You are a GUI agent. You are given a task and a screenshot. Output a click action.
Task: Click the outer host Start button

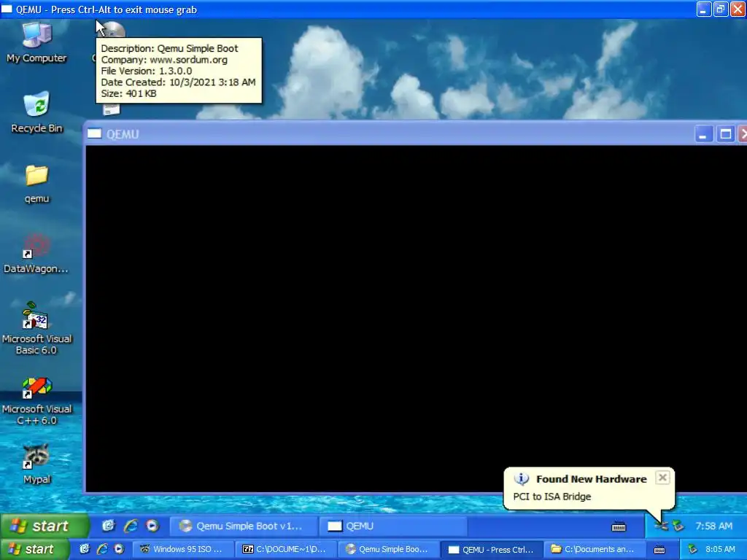click(x=35, y=549)
